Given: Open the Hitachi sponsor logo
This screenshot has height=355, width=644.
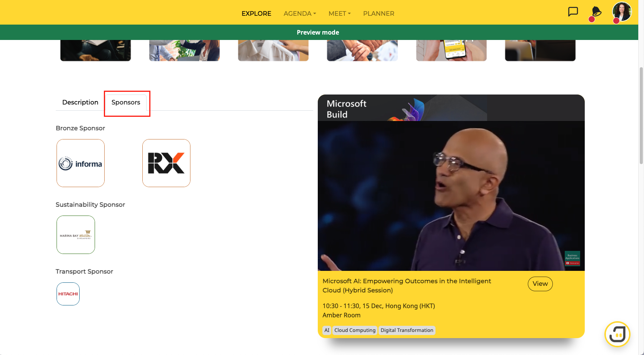Looking at the screenshot, I should (x=68, y=294).
